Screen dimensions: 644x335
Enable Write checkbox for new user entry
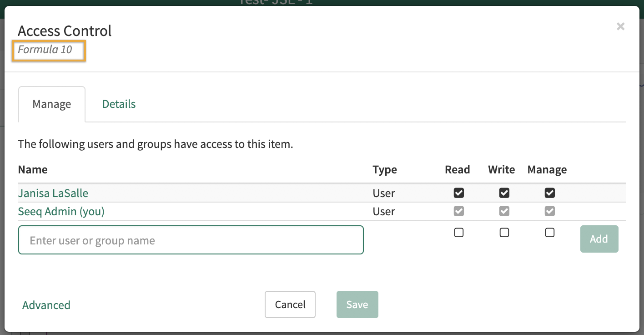[x=504, y=233]
